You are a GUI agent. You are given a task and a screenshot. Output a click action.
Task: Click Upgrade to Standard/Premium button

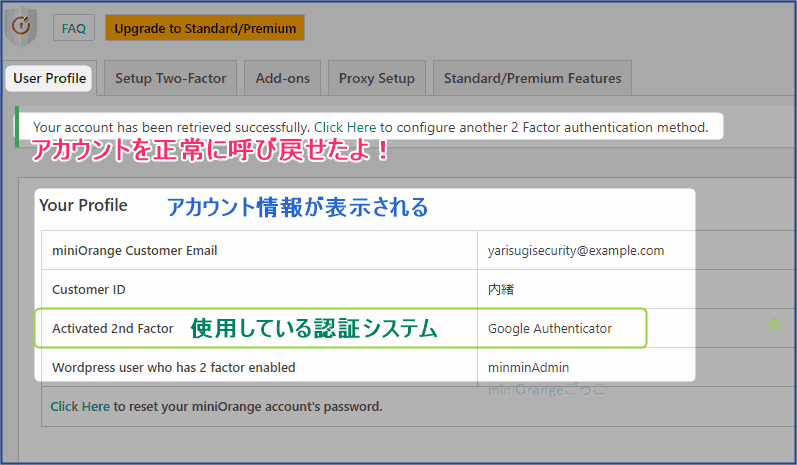pyautogui.click(x=205, y=28)
